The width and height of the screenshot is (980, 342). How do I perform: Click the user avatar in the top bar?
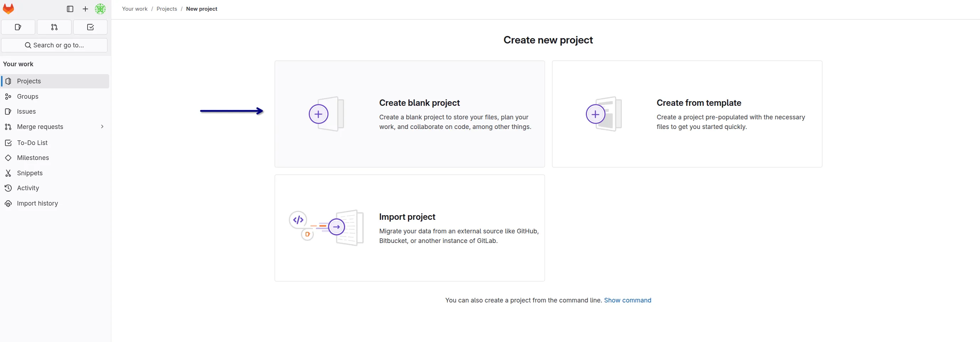[100, 9]
